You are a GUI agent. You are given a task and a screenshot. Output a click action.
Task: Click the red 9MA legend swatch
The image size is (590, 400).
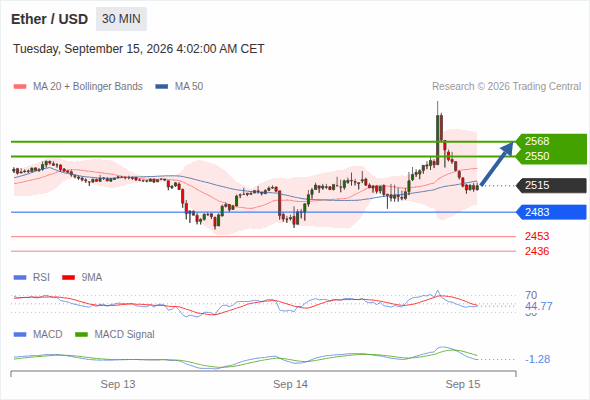[68, 278]
